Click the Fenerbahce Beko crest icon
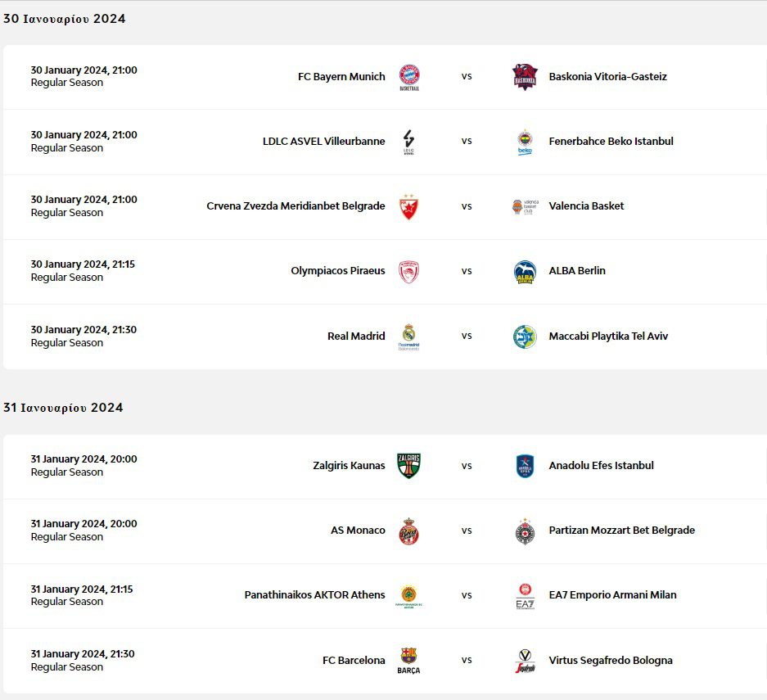The width and height of the screenshot is (767, 700). click(525, 141)
